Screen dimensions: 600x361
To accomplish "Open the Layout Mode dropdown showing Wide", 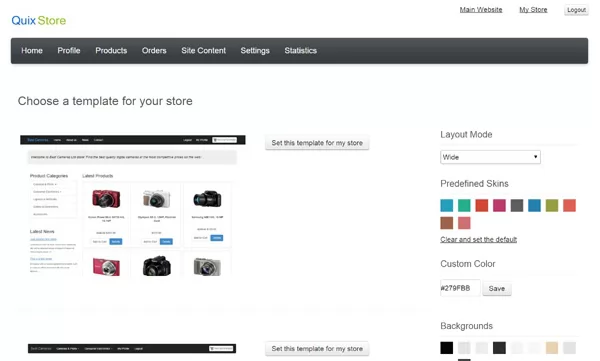I will (x=490, y=157).
